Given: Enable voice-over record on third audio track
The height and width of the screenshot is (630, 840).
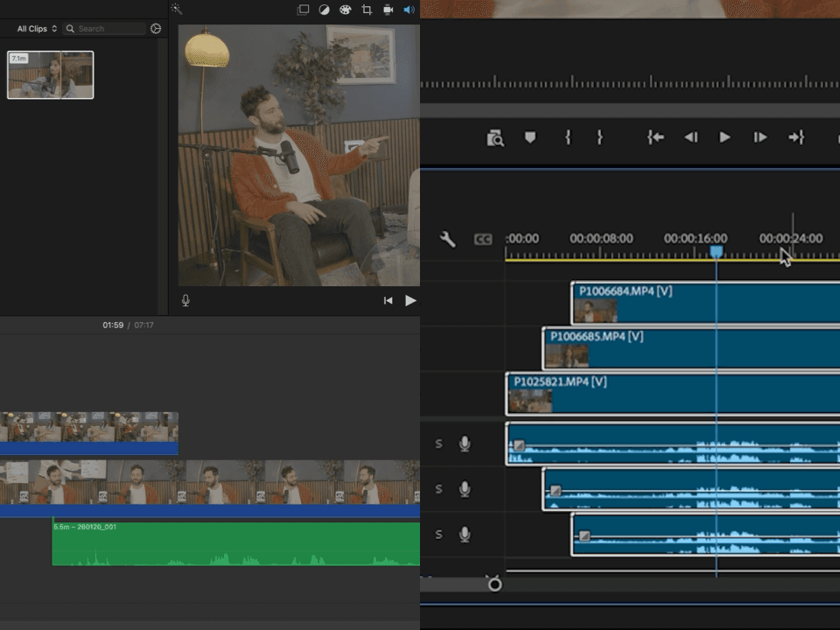Looking at the screenshot, I should pyautogui.click(x=465, y=535).
